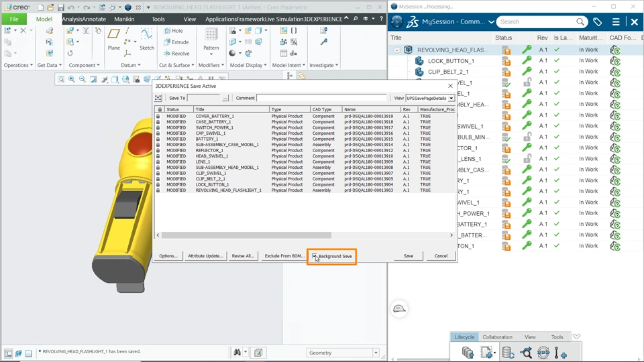Click lock icon for COVER_BATTERY_1 row
The image size is (644, 362).
tap(158, 116)
